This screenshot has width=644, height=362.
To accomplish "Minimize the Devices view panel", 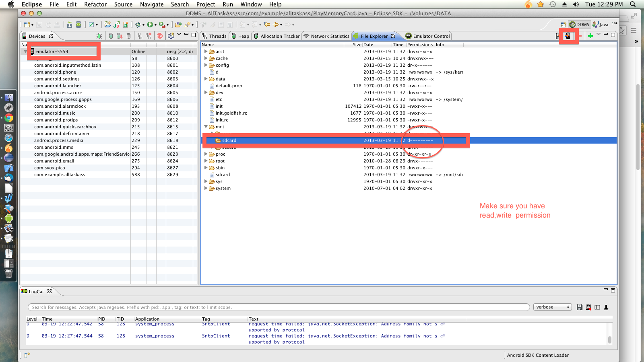I will pyautogui.click(x=186, y=35).
